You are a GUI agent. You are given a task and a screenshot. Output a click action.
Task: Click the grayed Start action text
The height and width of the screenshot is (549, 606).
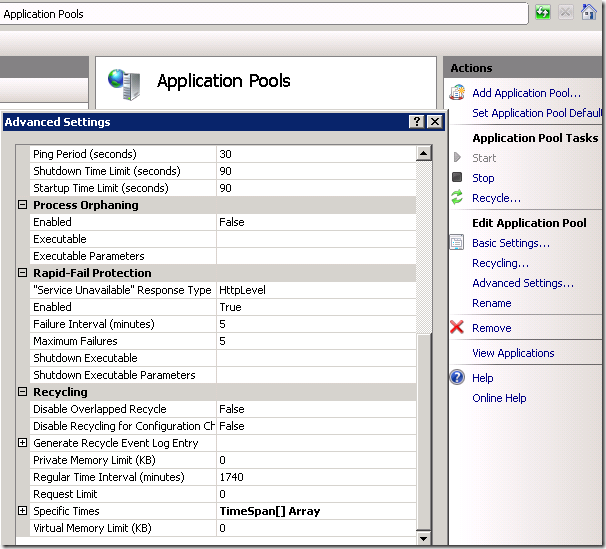coord(484,158)
